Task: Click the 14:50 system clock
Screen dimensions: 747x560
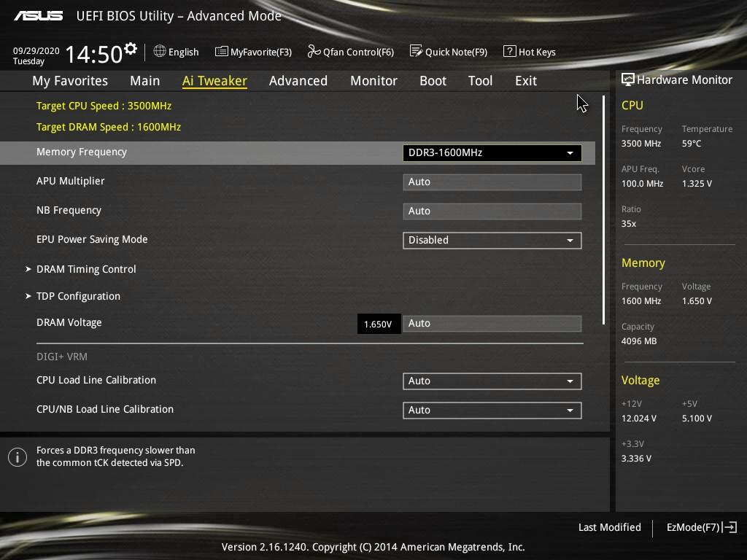Action: tap(94, 54)
